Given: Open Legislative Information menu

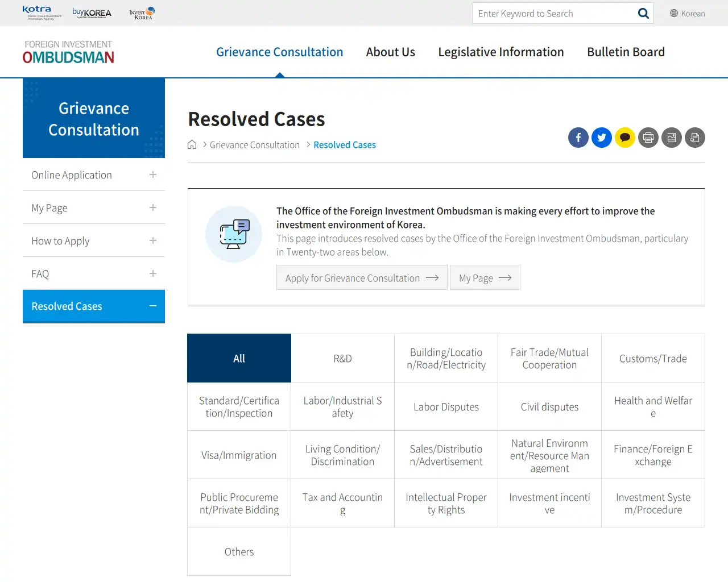Looking at the screenshot, I should (500, 52).
